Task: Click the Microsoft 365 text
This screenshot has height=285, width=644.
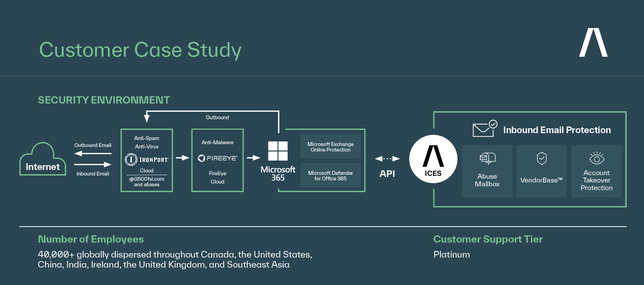Action: [278, 173]
